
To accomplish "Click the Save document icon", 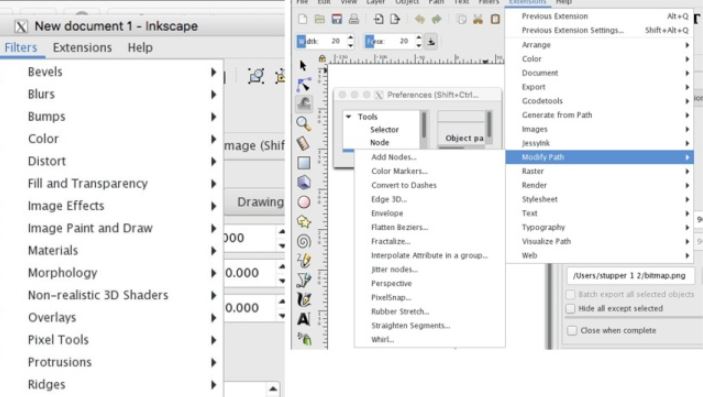I will (337, 19).
